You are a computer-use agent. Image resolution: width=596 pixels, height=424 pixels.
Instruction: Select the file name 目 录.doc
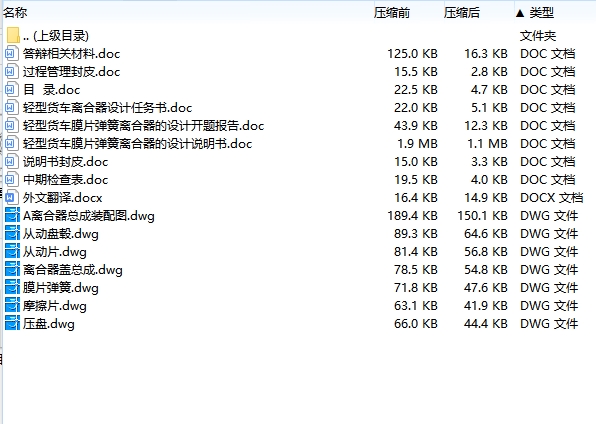[x=51, y=90]
